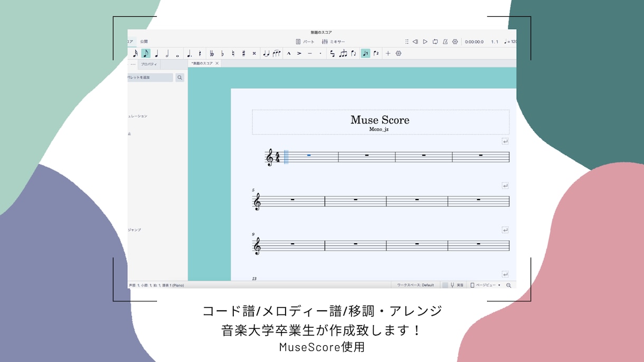This screenshot has width=644, height=362.
Task: Click the plus add icon in note toolbar
Action: pos(388,53)
